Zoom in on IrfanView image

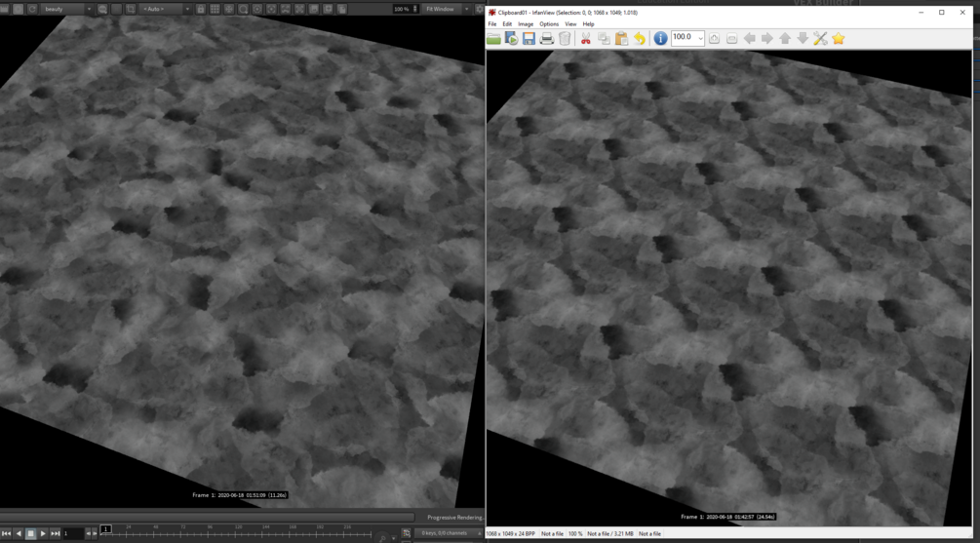click(x=714, y=39)
